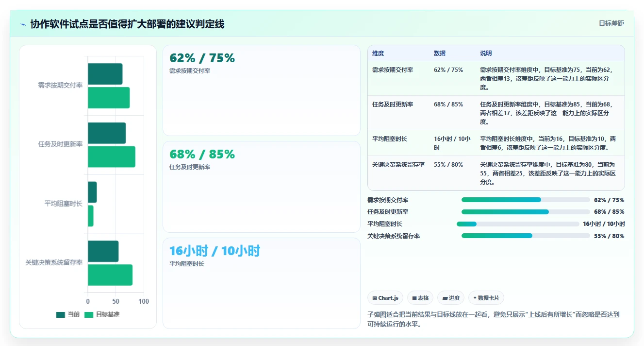Click the 16小时 / 10小时 table data cell
Screen dimensions: 644x346
pos(452,143)
